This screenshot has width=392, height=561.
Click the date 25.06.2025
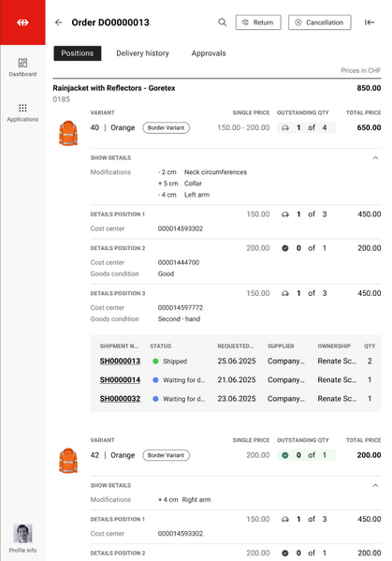pos(237,362)
